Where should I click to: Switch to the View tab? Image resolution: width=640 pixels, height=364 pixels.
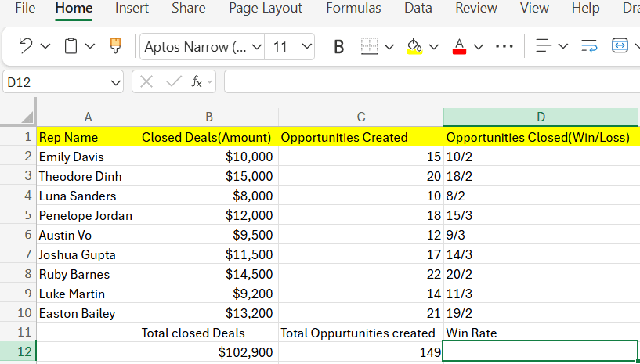[534, 8]
